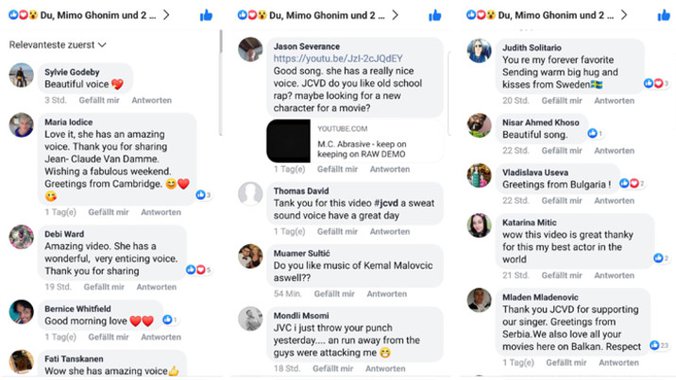Open reaction count on Maria Iodice's comment

203,195
